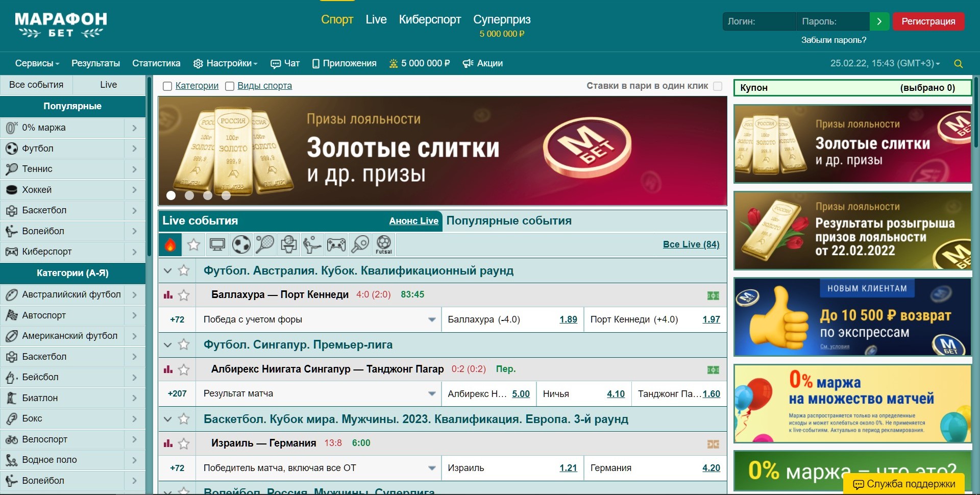
Task: Favorite the Футбол. Австралия. Кубок league
Action: 184,270
